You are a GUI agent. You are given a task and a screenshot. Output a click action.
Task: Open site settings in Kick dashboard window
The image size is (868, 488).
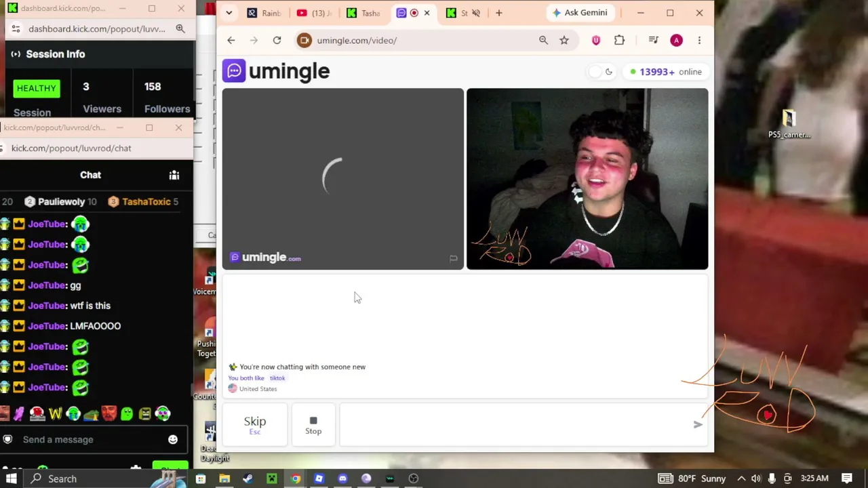tap(16, 29)
